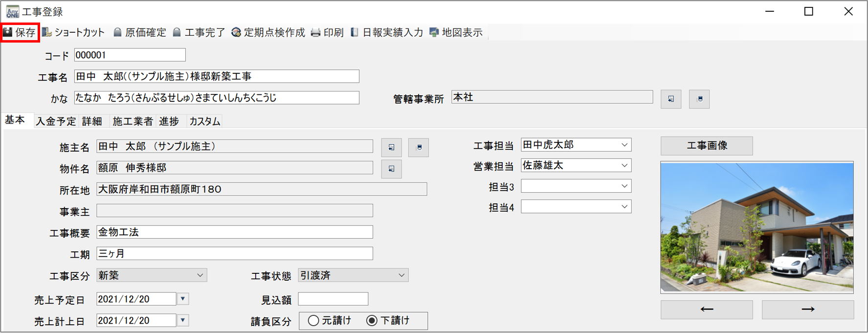The image size is (868, 333).
Task: Open the 売上予定日 date picker arrow
Action: coord(183,299)
